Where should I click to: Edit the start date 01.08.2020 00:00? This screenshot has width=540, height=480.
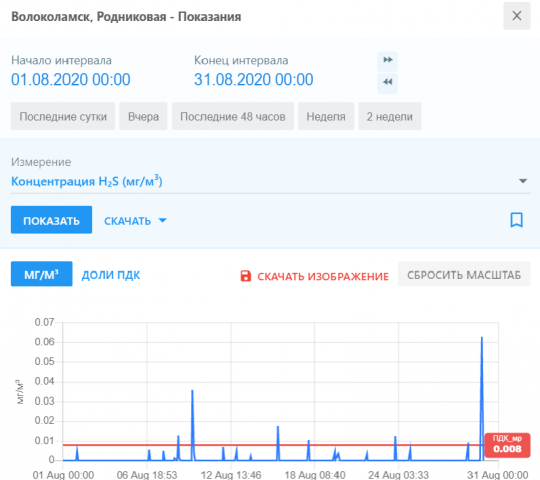point(71,80)
